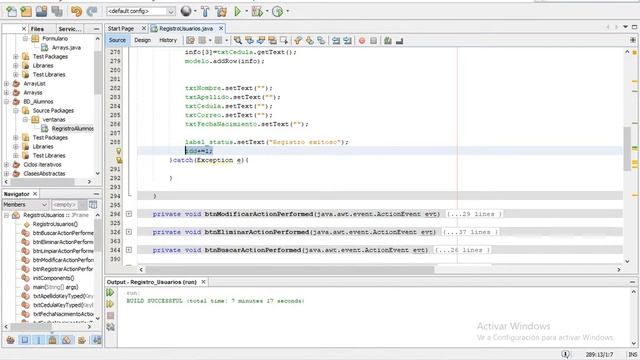Toggle Rectangular Selection icon
Viewport: 640px width, 360px height.
click(x=284, y=40)
